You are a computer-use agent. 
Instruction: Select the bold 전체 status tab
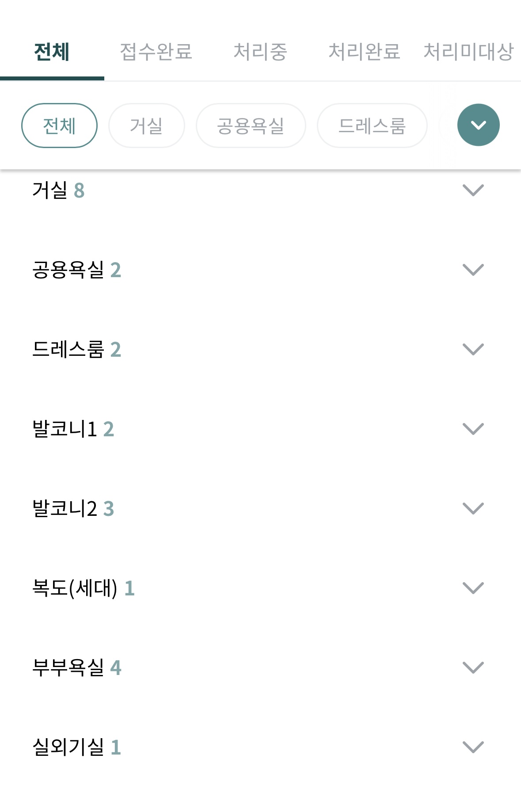[x=52, y=51]
